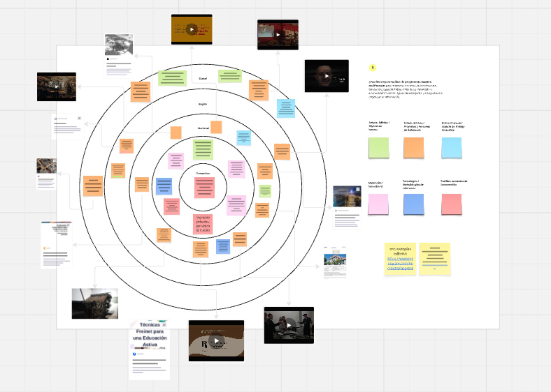Click the yellow circle number 1 badge
Screen dimensions: 551x392
[373, 68]
